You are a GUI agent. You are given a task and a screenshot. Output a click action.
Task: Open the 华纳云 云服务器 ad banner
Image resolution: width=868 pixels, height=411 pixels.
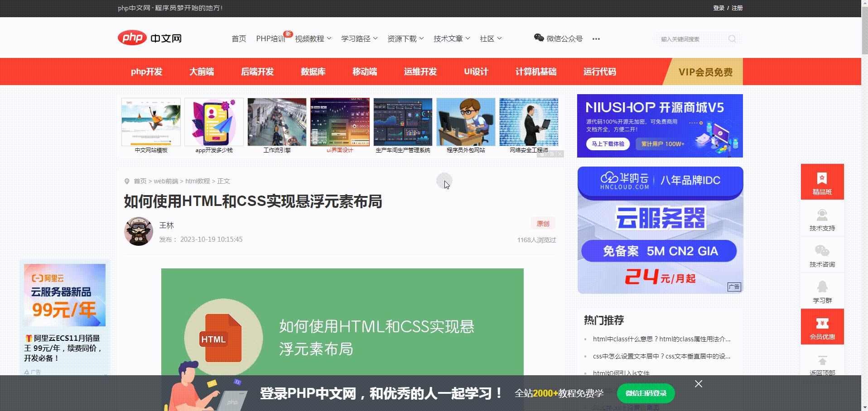click(661, 230)
